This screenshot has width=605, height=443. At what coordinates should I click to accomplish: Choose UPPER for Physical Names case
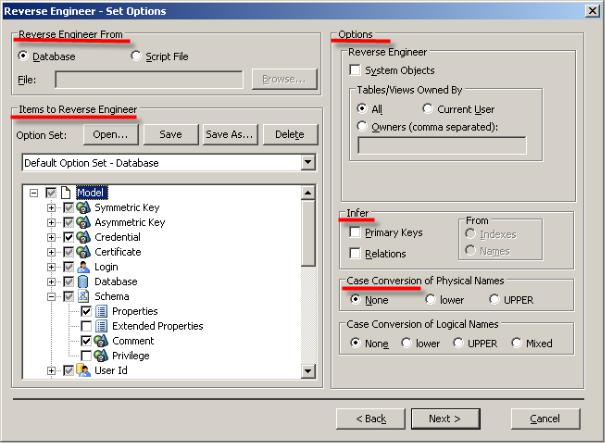tap(494, 299)
